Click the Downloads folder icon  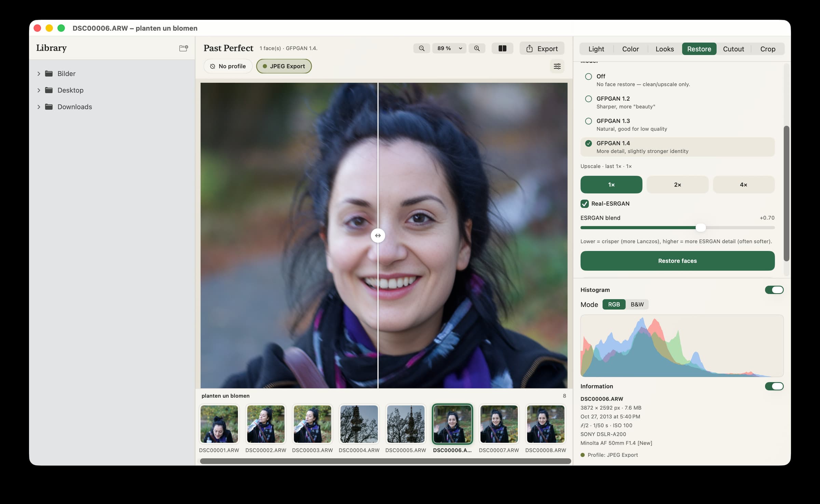pos(49,107)
